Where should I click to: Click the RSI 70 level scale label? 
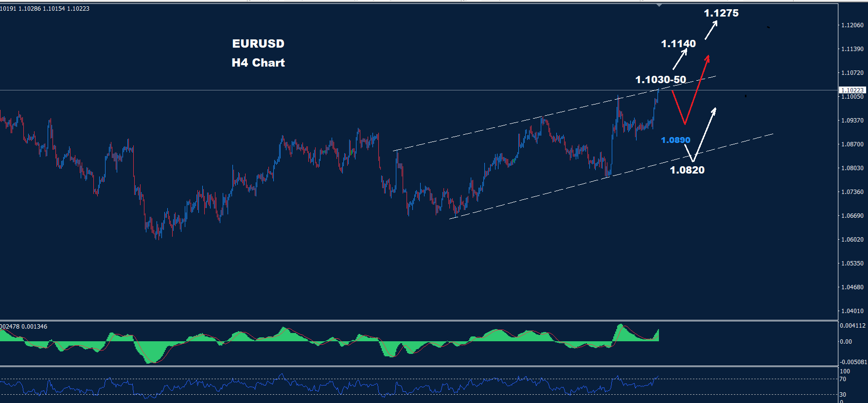(843, 379)
